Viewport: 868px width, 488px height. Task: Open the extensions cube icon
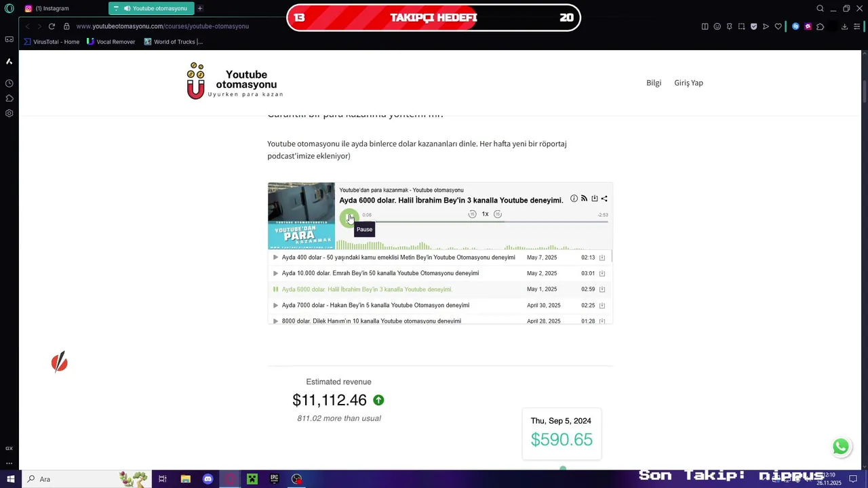click(x=820, y=26)
